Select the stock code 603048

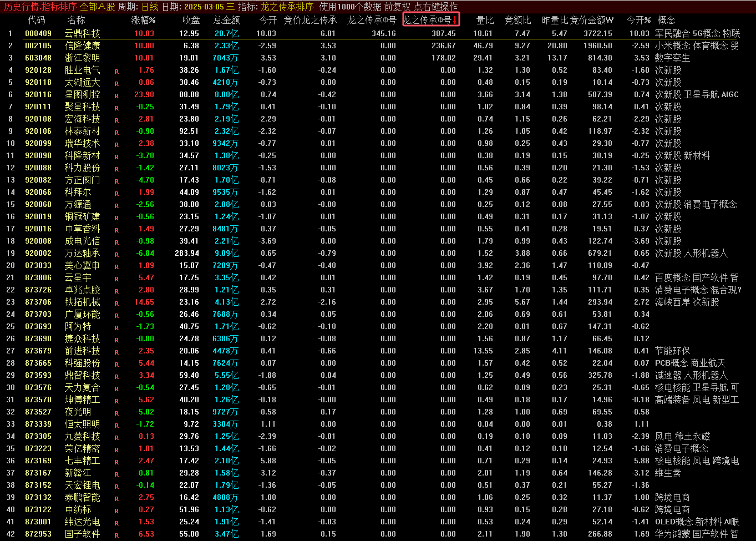tap(38, 58)
